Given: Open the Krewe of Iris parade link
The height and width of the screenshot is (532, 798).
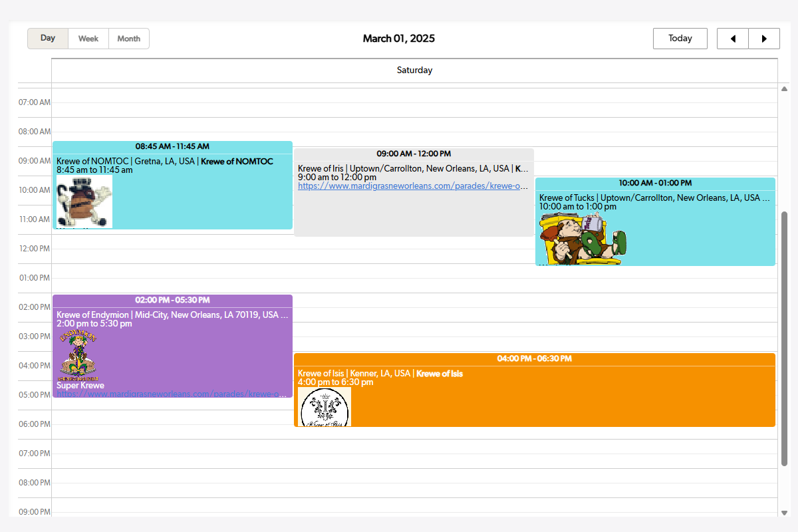Looking at the screenshot, I should click(413, 186).
